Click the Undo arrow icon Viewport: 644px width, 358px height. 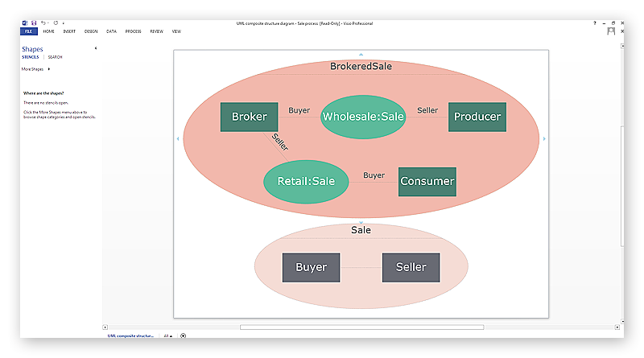(x=43, y=23)
